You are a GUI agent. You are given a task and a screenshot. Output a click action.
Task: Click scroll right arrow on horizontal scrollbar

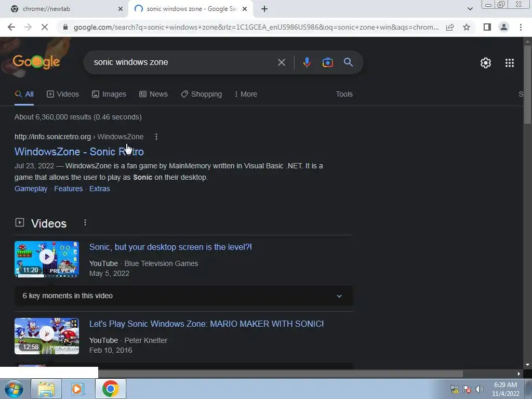518,374
